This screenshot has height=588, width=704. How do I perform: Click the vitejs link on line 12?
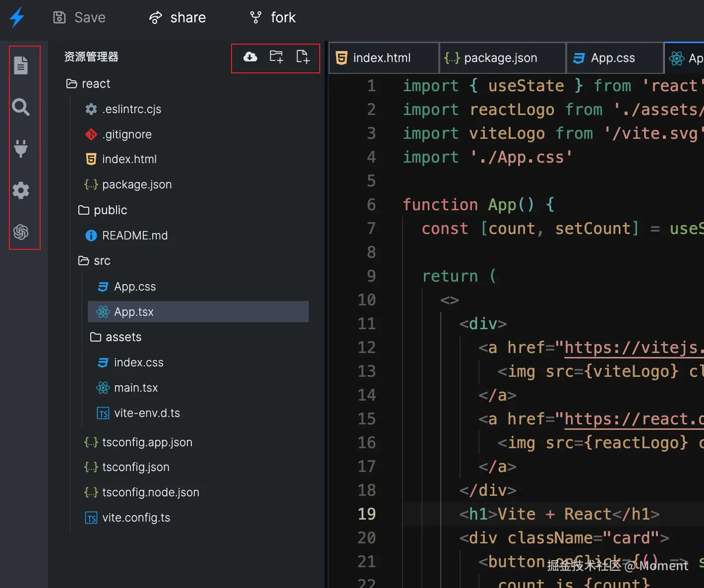pyautogui.click(x=634, y=348)
